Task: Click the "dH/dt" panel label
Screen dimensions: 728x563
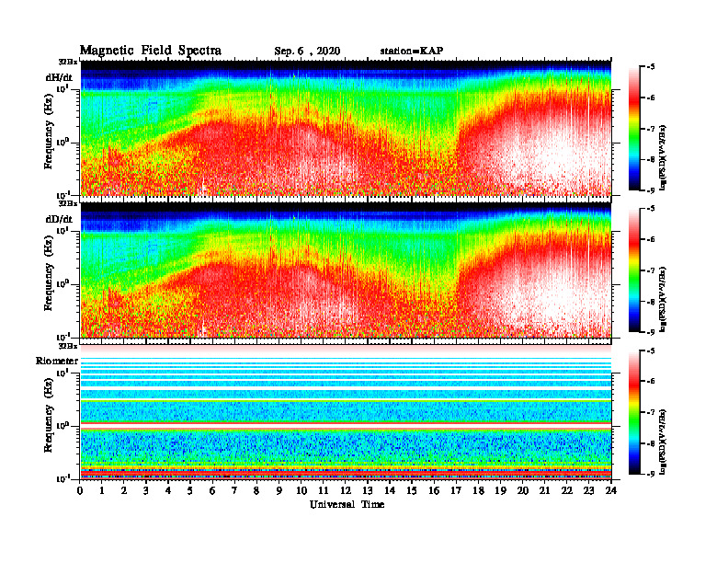Action: point(59,77)
